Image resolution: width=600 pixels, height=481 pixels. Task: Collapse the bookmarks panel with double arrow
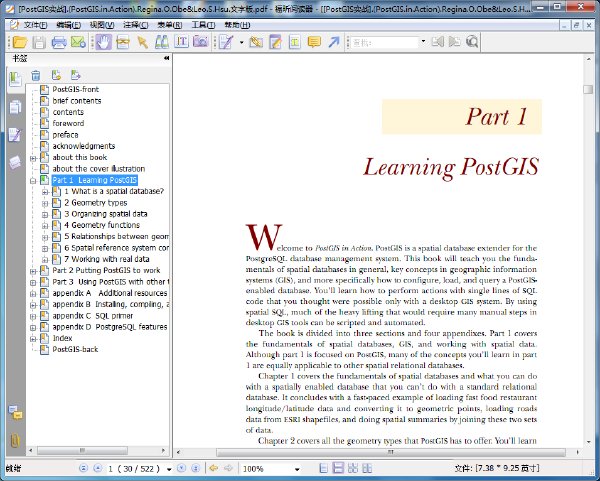[x=166, y=58]
